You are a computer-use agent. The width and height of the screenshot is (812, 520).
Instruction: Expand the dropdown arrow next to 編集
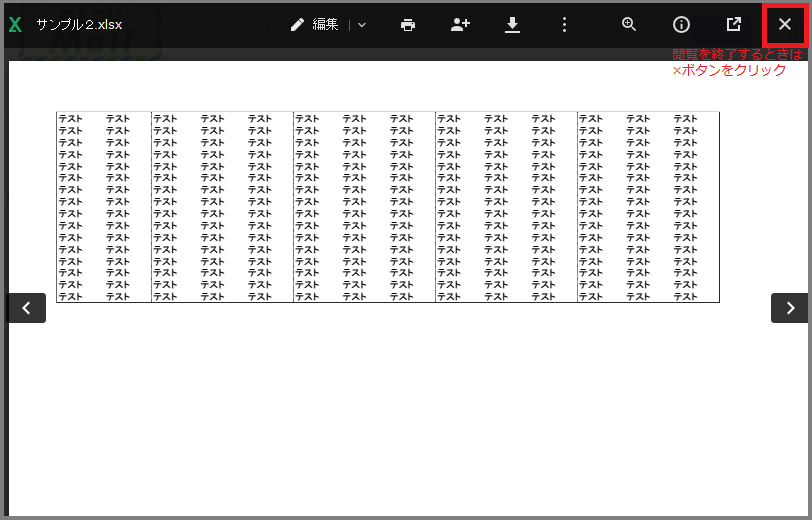[x=362, y=25]
